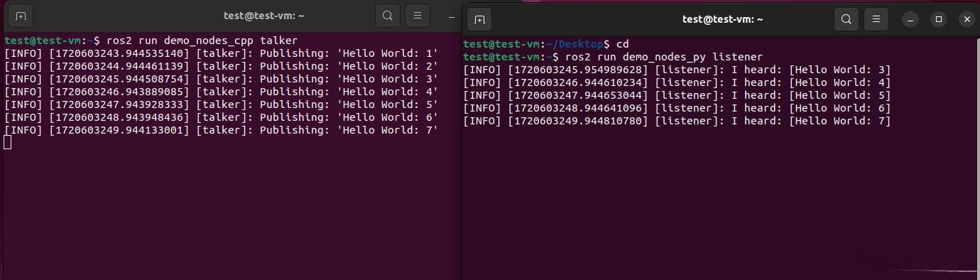Viewport: 980px width, 280px height.
Task: Click listener line I heard Hello World: 6
Action: point(677,108)
